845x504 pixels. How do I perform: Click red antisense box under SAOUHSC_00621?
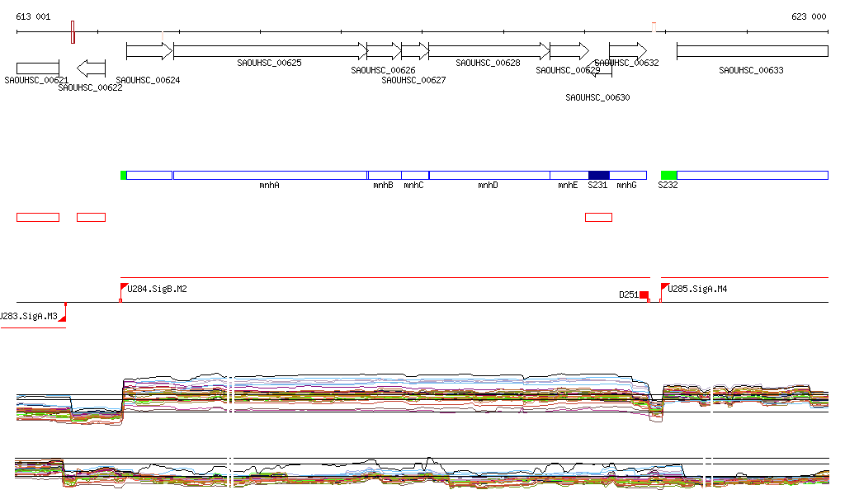[x=38, y=218]
